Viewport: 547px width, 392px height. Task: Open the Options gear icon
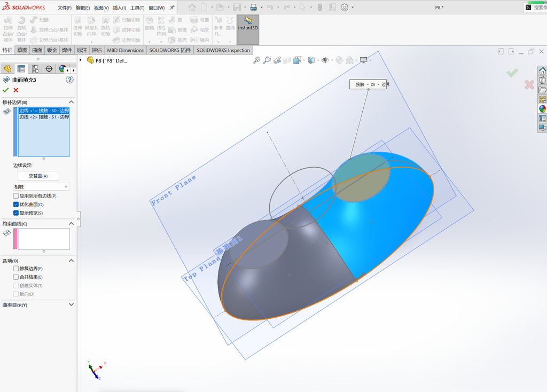point(345,7)
